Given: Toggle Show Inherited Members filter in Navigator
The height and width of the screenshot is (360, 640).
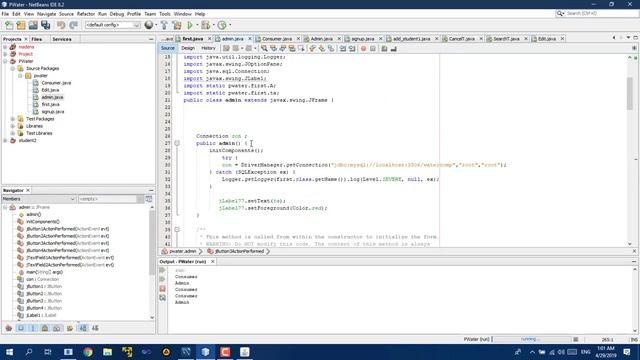Looking at the screenshot, I should [x=9, y=328].
